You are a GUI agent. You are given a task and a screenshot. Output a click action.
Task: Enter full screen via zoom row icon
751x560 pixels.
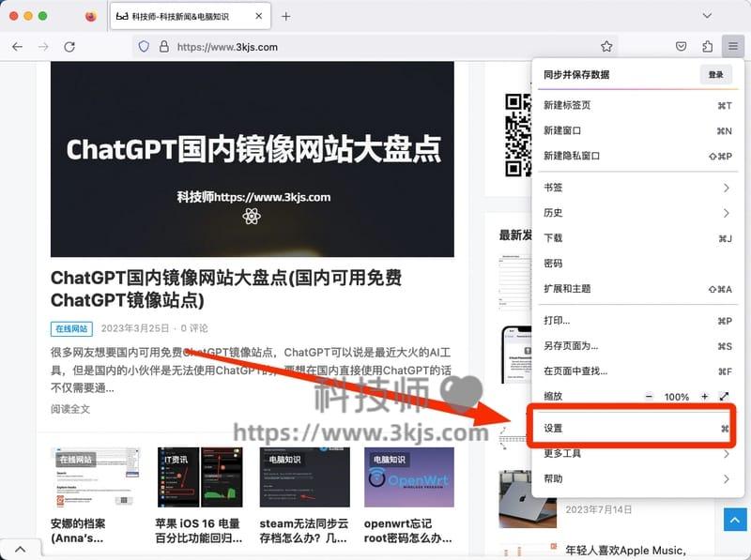click(724, 396)
